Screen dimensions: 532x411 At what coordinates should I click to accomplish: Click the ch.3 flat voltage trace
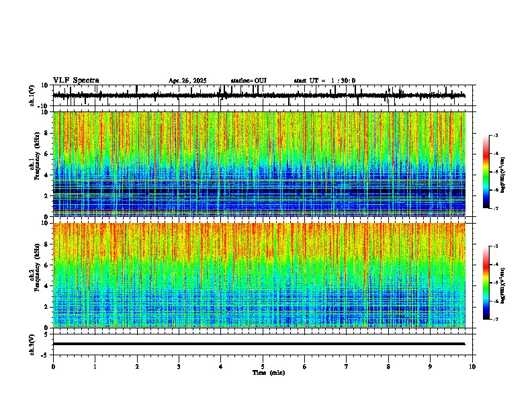point(259,344)
